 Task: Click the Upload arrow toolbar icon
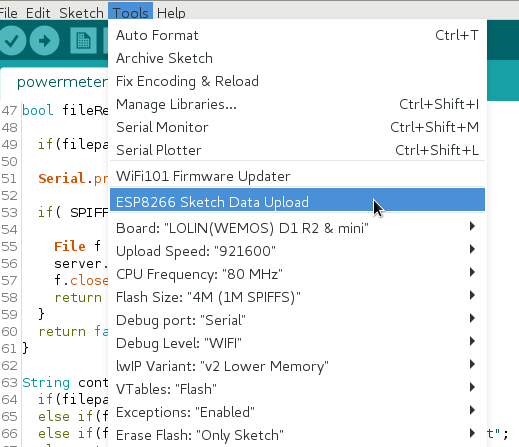point(44,41)
